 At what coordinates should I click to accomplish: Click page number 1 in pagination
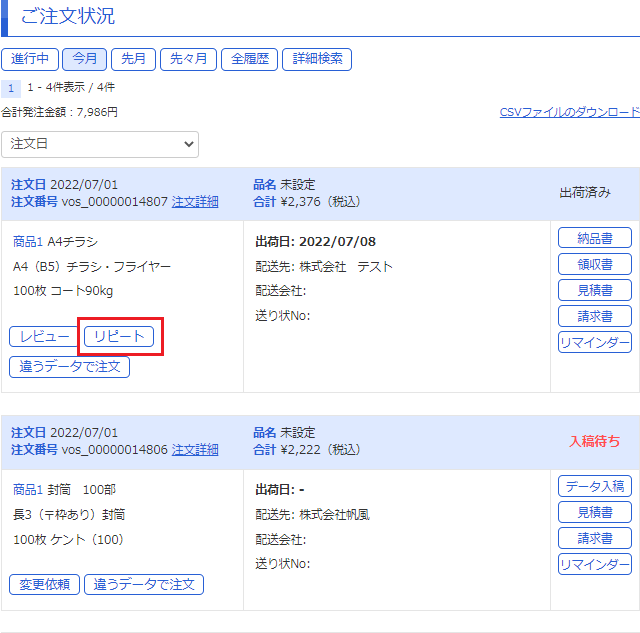coord(11,88)
